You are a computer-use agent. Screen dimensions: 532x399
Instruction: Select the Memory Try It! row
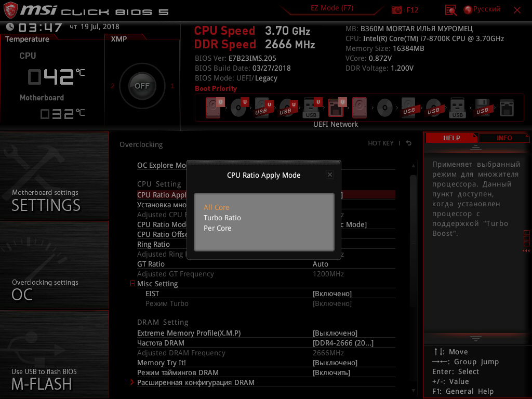click(x=266, y=363)
